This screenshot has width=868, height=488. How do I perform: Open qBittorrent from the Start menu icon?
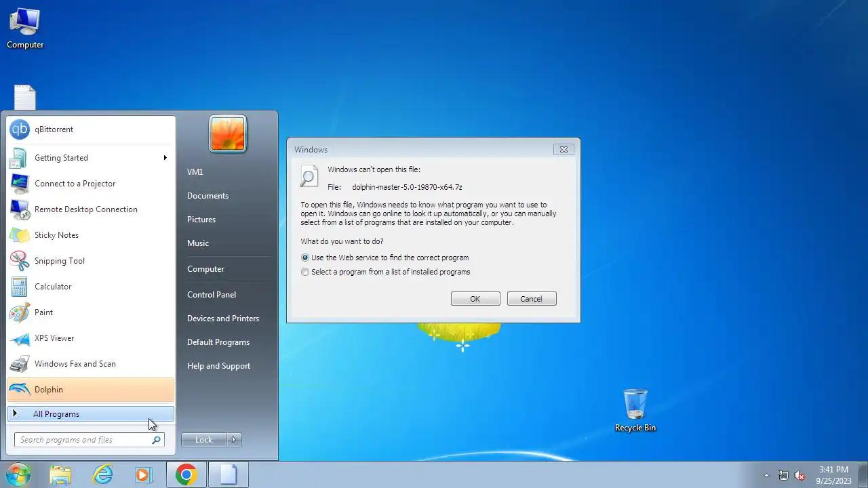click(x=20, y=129)
